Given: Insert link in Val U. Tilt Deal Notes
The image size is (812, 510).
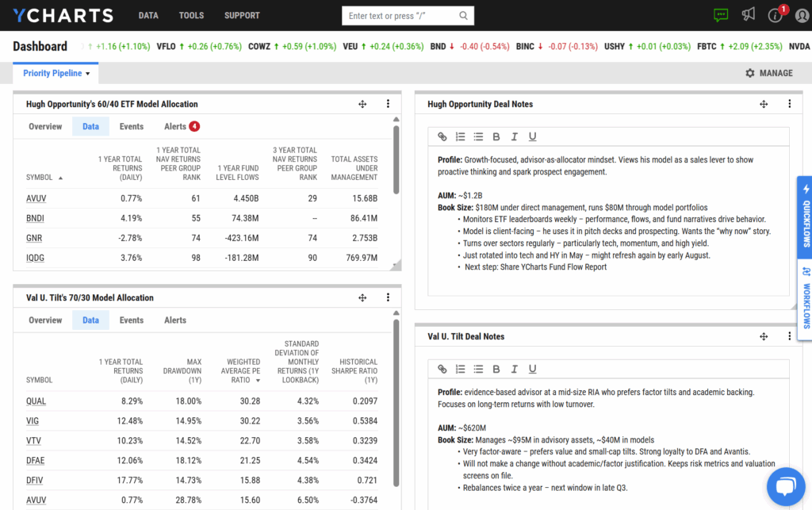Looking at the screenshot, I should point(442,369).
